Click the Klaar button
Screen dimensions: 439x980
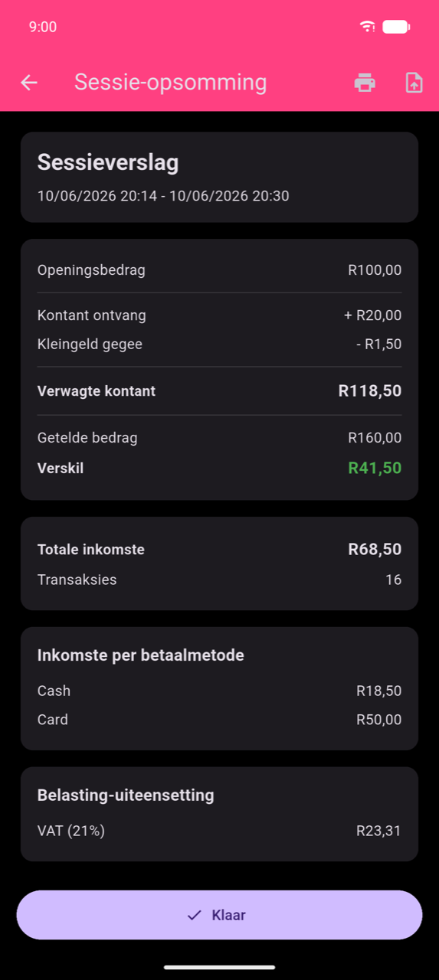point(219,915)
